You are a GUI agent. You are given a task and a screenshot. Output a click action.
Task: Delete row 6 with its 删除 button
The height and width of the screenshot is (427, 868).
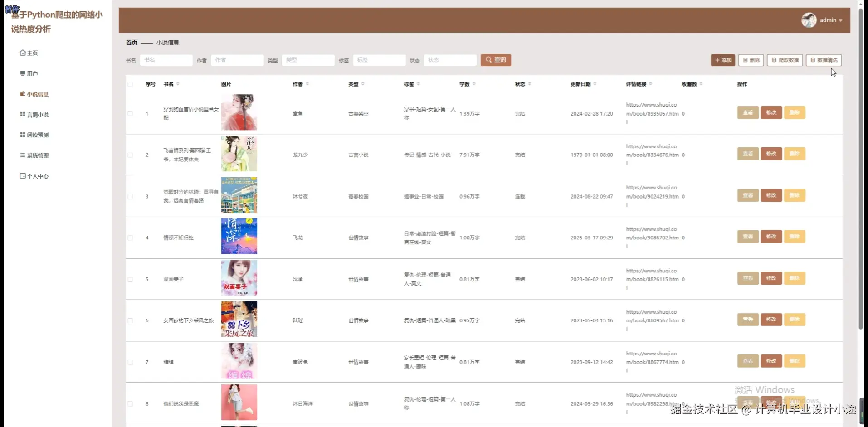795,320
